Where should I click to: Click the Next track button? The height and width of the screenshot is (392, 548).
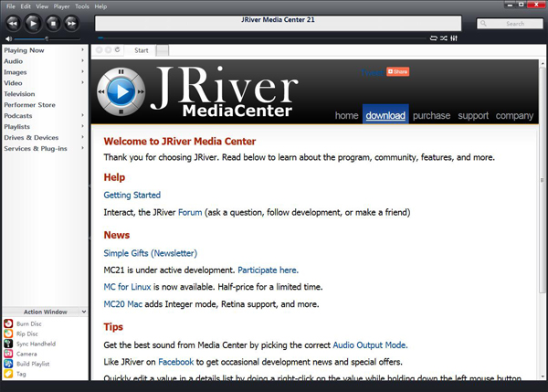71,24
